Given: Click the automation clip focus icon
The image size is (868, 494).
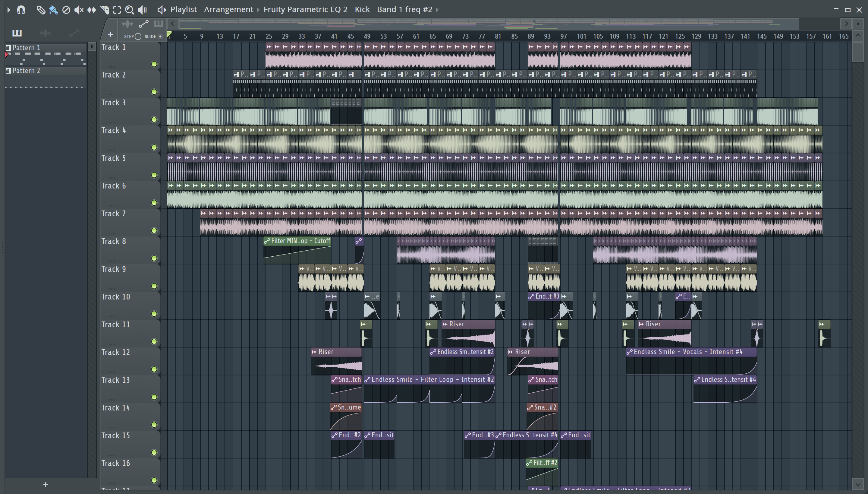Looking at the screenshot, I should tap(144, 24).
